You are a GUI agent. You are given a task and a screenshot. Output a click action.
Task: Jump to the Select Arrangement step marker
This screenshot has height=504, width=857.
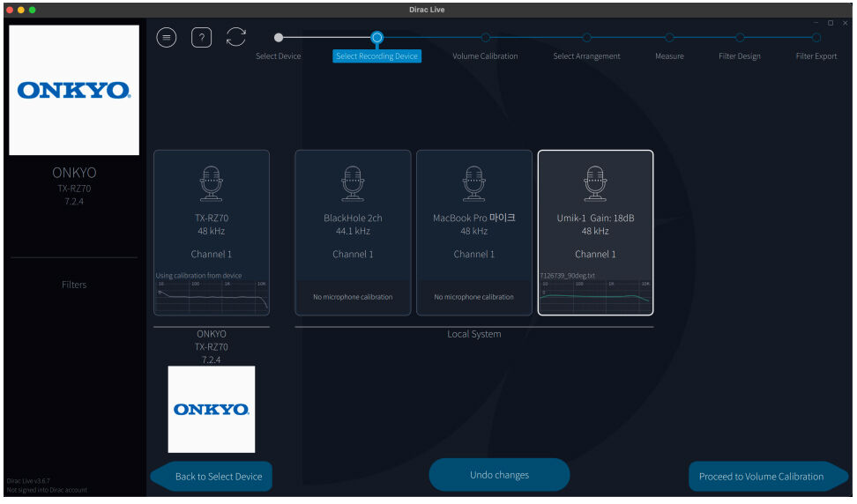[x=586, y=38]
